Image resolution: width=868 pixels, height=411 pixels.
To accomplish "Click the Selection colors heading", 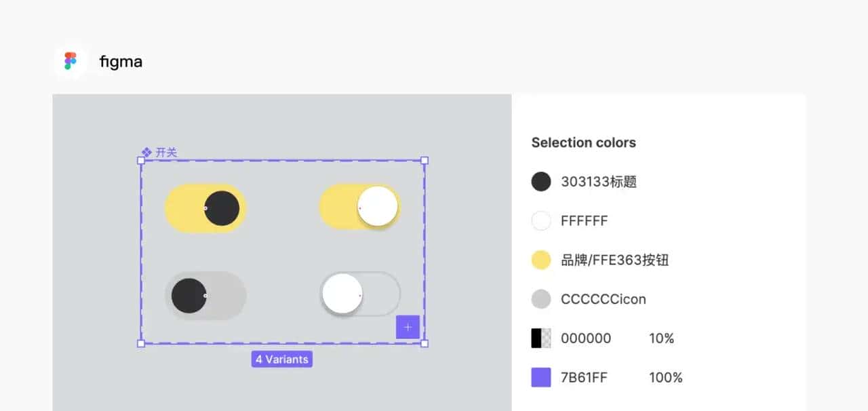I will [x=583, y=142].
